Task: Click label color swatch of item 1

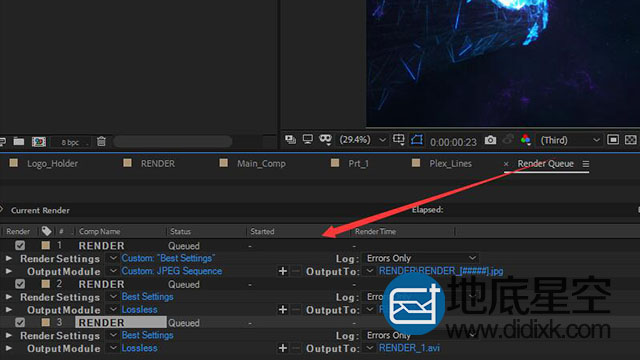Action: tap(46, 245)
